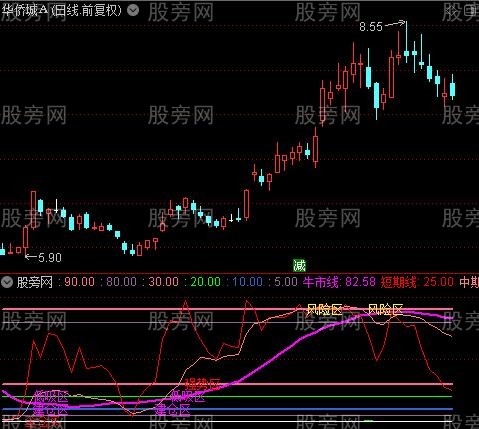The image size is (479, 429).
Task: Click the peak candlestick at 8.55 high
Action: coord(406,42)
